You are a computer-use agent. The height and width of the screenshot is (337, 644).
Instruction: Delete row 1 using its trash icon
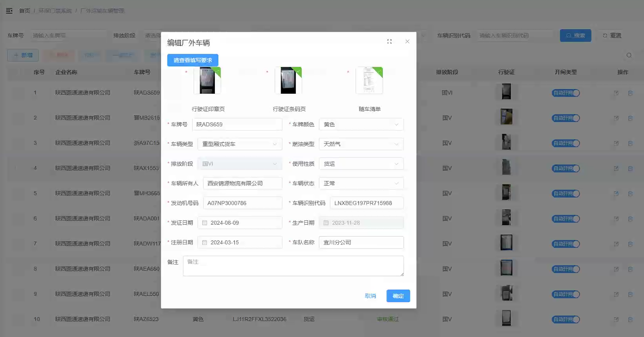[630, 93]
